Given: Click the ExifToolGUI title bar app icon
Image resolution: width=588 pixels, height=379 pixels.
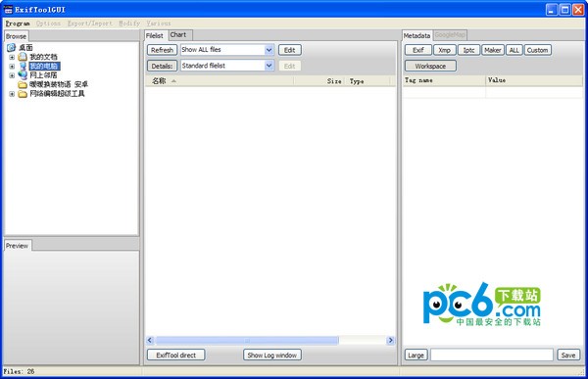Looking at the screenshot, I should 8,10.
